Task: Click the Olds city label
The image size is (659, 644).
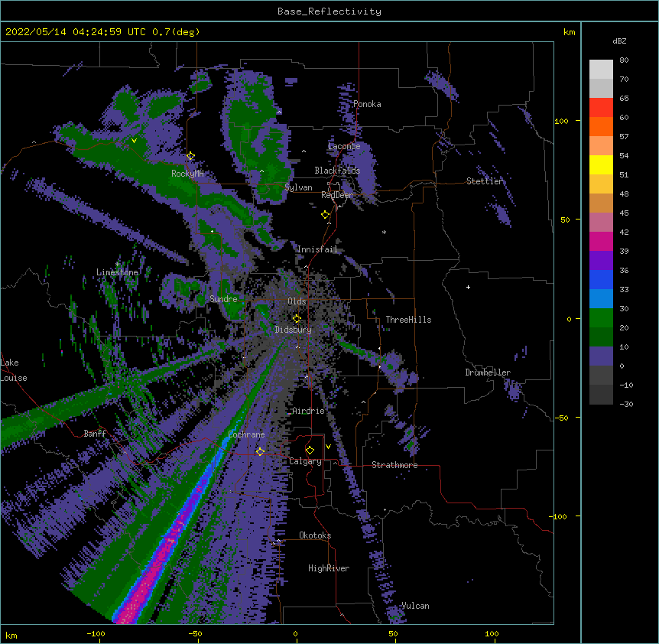Action: [x=297, y=301]
